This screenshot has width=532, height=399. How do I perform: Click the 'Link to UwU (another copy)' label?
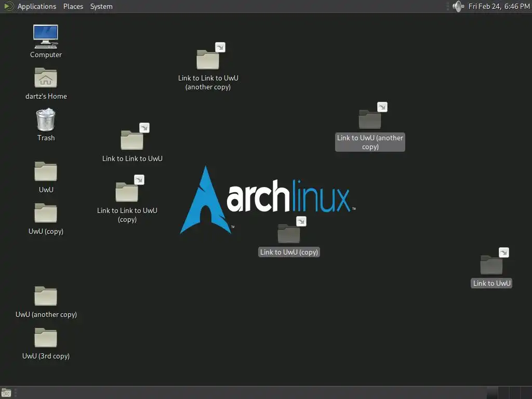pyautogui.click(x=370, y=142)
